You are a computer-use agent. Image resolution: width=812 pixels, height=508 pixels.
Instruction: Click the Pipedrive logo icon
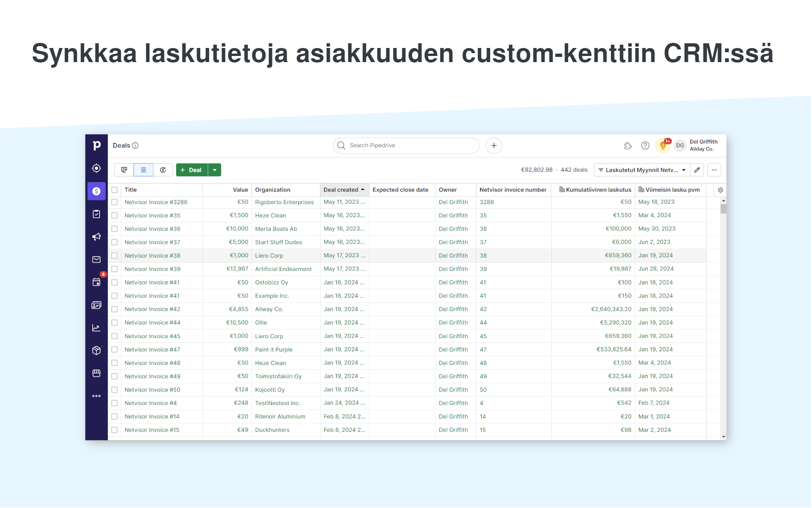point(96,146)
